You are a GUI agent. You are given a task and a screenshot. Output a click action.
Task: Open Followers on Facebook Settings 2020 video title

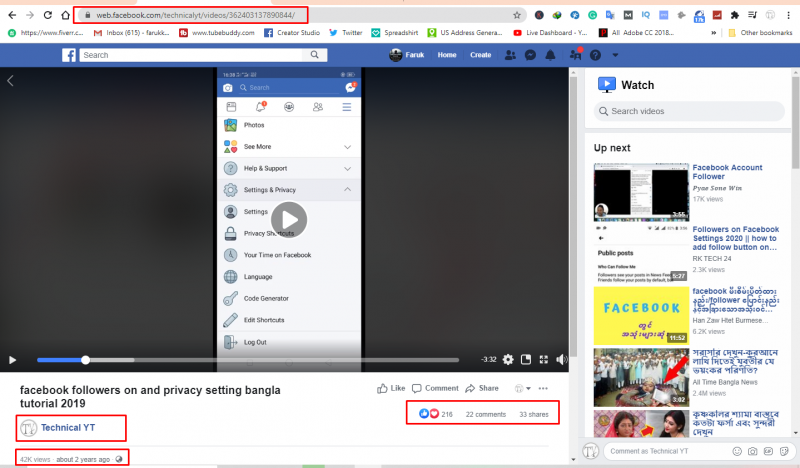click(x=736, y=238)
